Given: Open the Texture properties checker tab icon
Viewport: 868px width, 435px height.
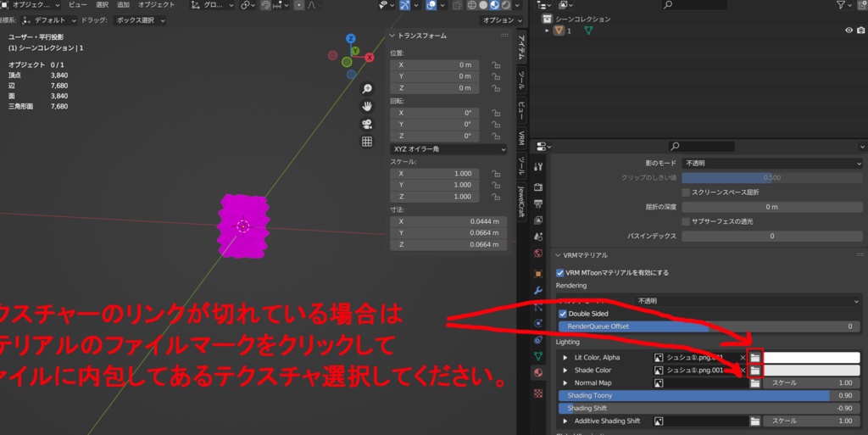Looking at the screenshot, I should [538, 393].
